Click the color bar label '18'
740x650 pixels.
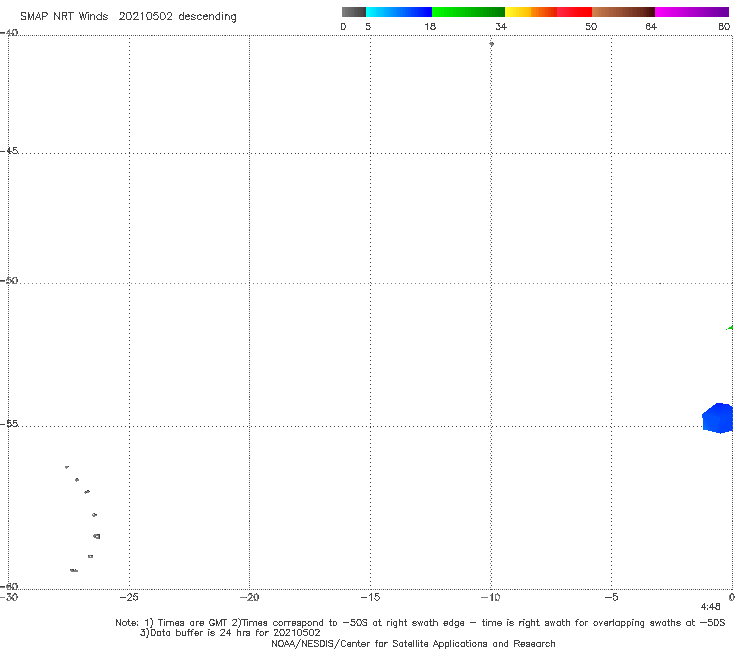[430, 26]
